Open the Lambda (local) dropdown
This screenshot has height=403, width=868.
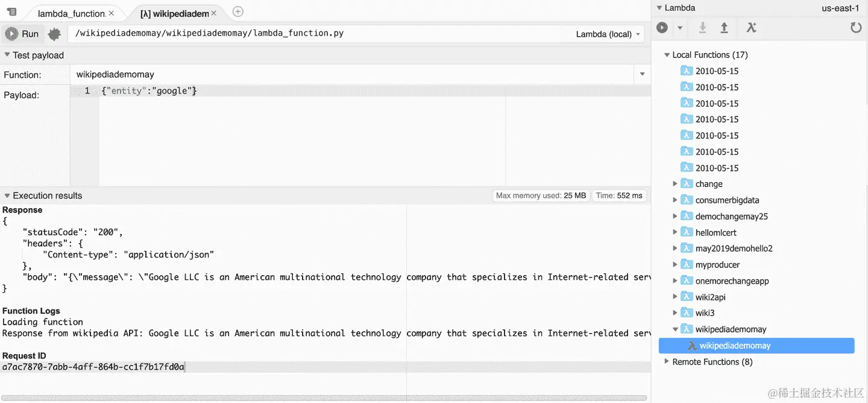[x=608, y=34]
